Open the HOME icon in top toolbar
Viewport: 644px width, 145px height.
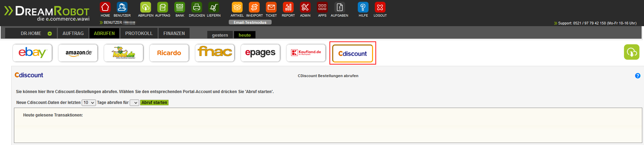pos(105,7)
